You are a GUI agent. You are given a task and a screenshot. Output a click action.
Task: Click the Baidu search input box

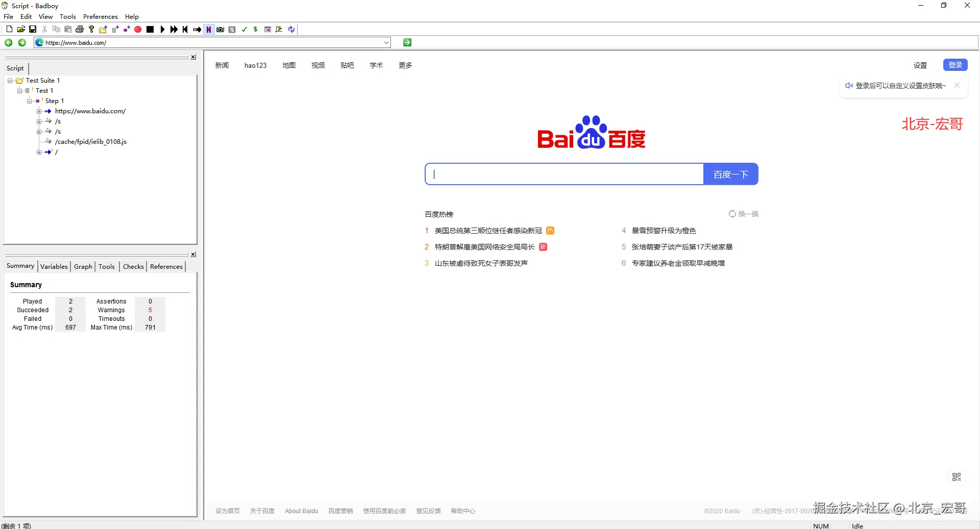coord(564,174)
